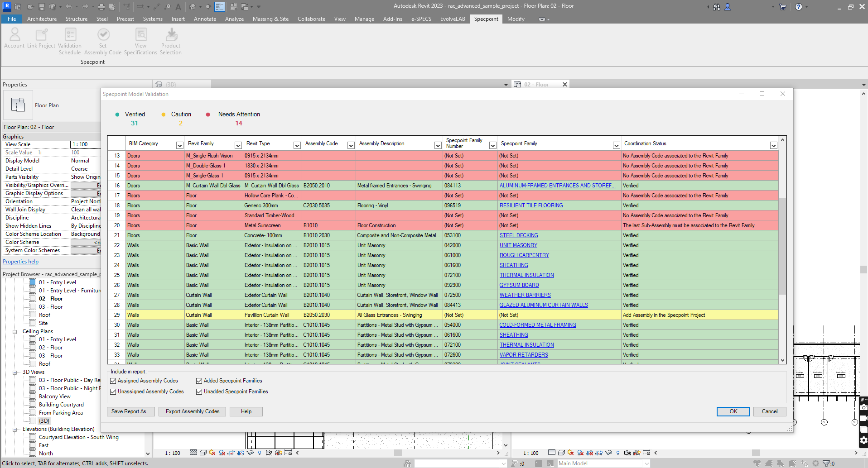This screenshot has width=868, height=468.
Task: Open the Revit Family column filter dropdown
Action: tap(238, 145)
